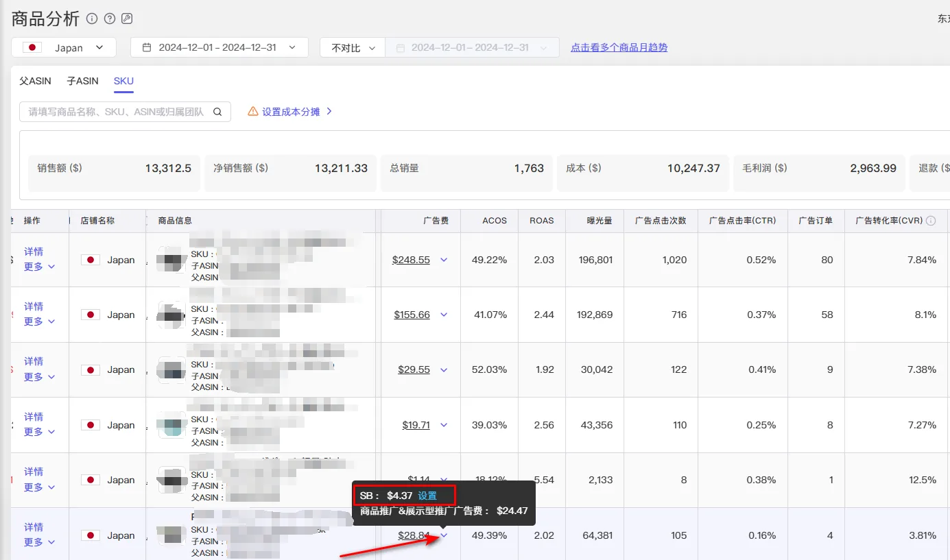Click the product thumbnail in the $248.55 row
The height and width of the screenshot is (560, 950).
tap(170, 260)
